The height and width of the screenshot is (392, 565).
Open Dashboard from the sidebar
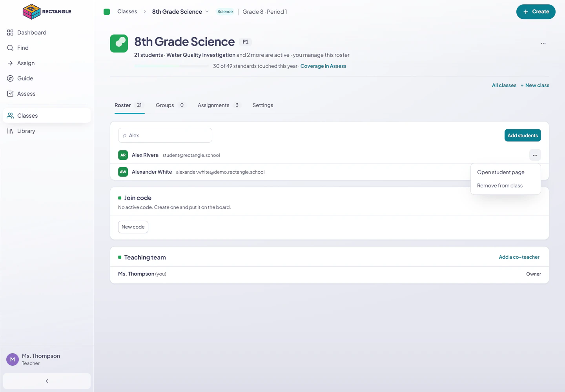coord(47,33)
